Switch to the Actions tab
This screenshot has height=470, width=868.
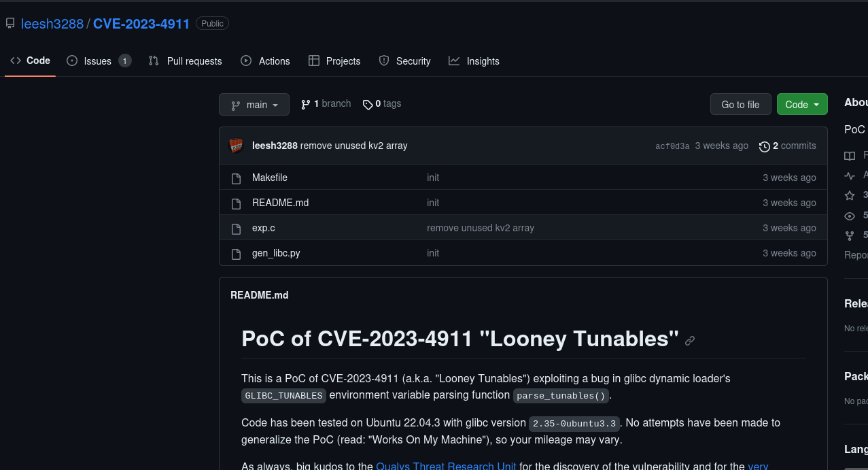pyautogui.click(x=266, y=61)
